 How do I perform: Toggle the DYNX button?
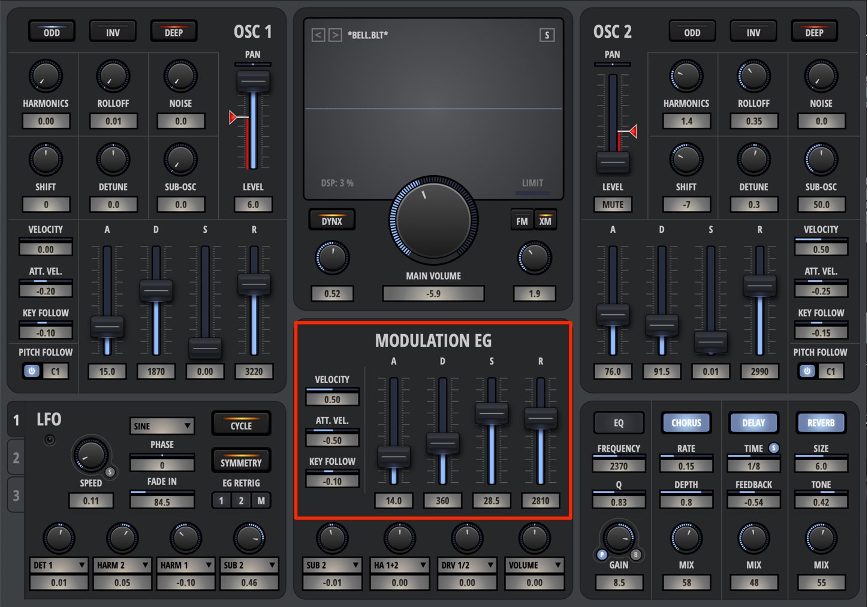pyautogui.click(x=331, y=220)
